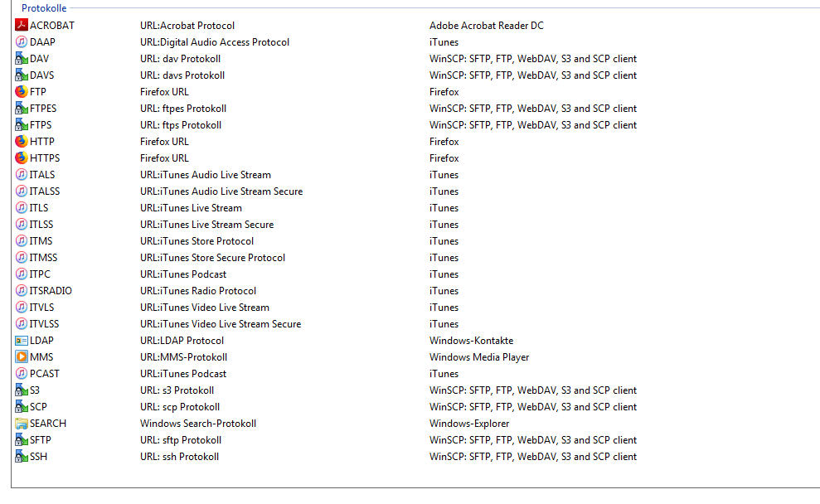Click WinSCP program entry in SCP row
820x504 pixels.
click(533, 407)
